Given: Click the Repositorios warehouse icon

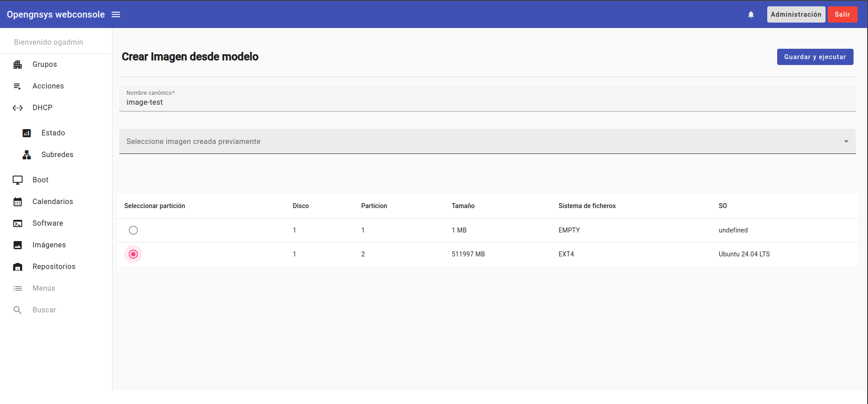Looking at the screenshot, I should [x=18, y=267].
